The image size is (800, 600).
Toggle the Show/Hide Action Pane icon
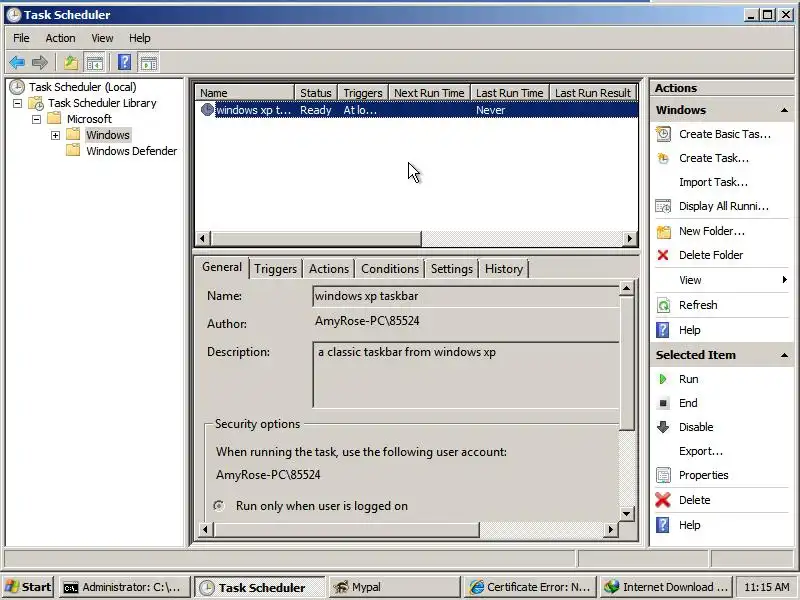[x=148, y=63]
